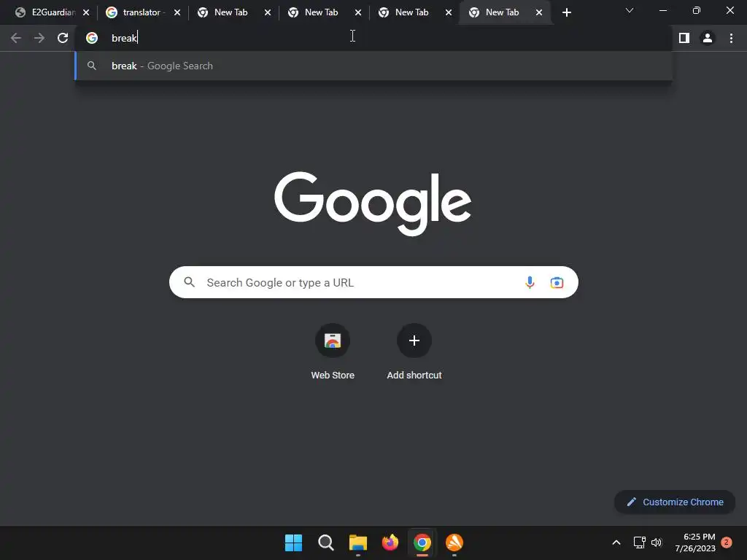Start voice search with microphone icon
Screen dimensions: 747x560
pos(530,282)
